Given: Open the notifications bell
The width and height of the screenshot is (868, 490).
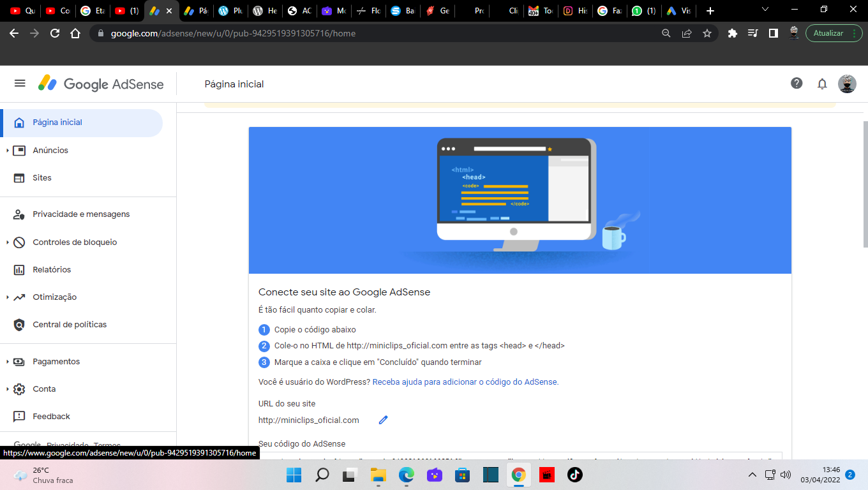Looking at the screenshot, I should 822,84.
